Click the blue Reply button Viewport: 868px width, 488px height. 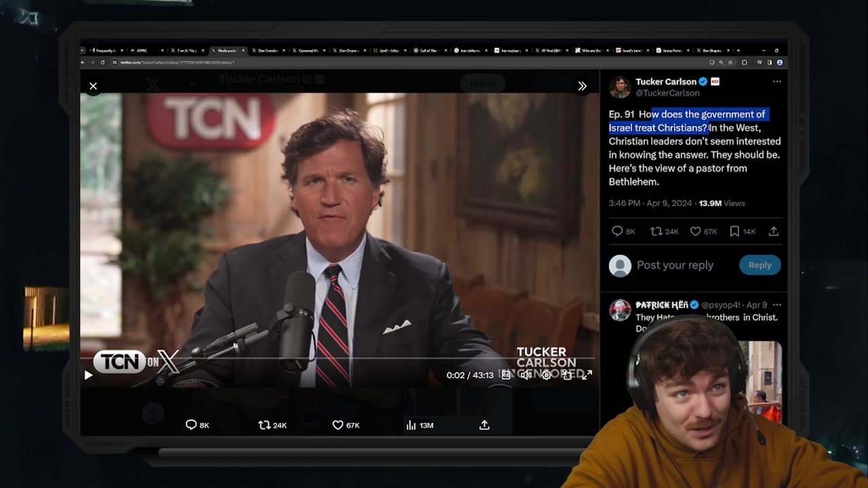(759, 265)
